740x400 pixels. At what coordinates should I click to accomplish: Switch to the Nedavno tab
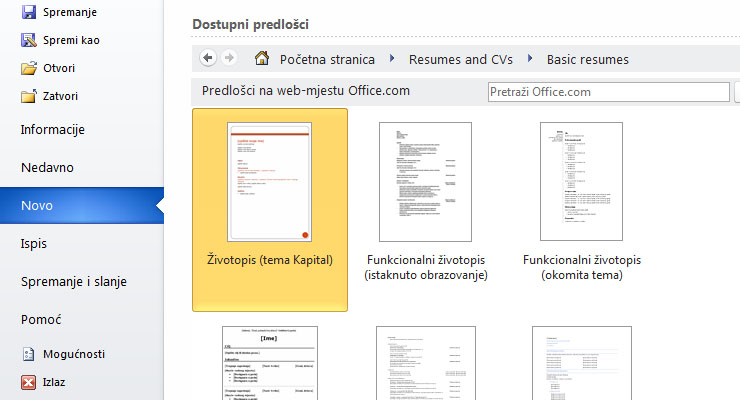pyautogui.click(x=47, y=168)
